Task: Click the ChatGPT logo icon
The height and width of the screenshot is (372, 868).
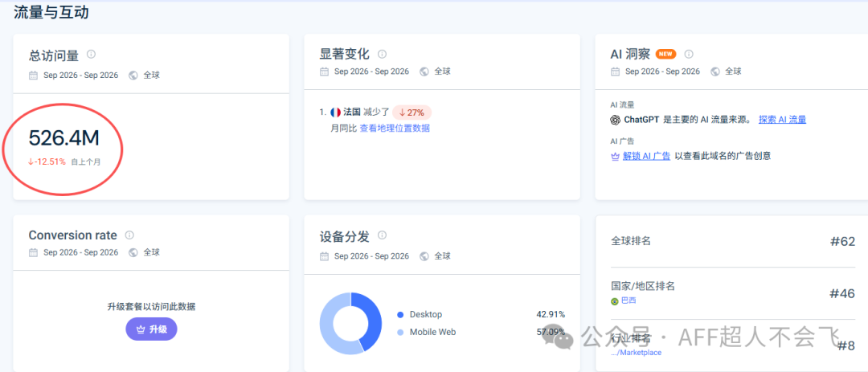Action: tap(615, 120)
